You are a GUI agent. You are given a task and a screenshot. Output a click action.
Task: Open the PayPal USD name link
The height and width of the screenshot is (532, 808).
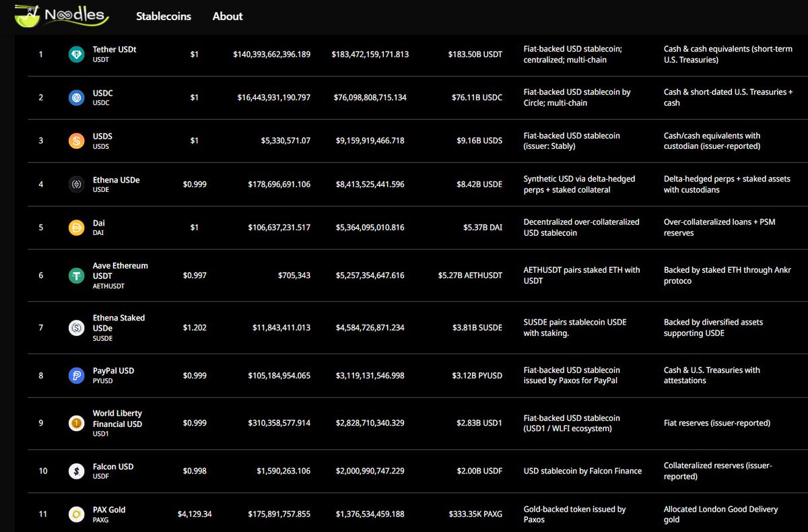click(113, 370)
